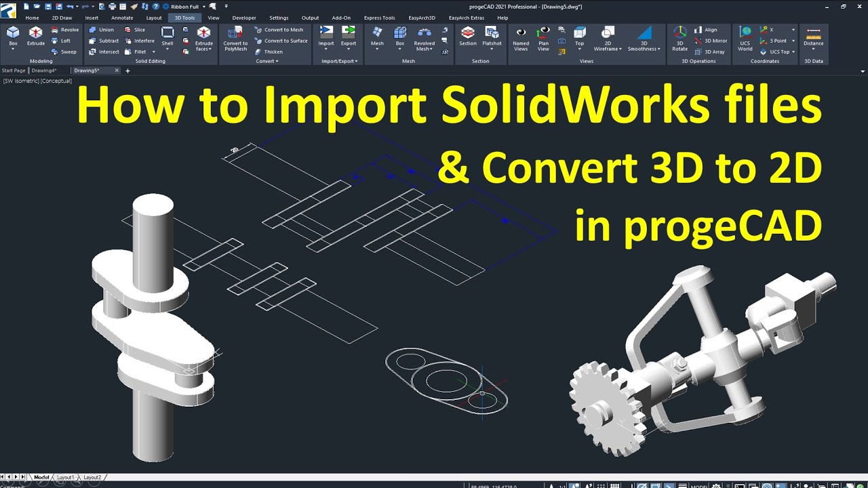Switch to the Layout1 tab
This screenshot has width=868, height=488.
pyautogui.click(x=65, y=477)
